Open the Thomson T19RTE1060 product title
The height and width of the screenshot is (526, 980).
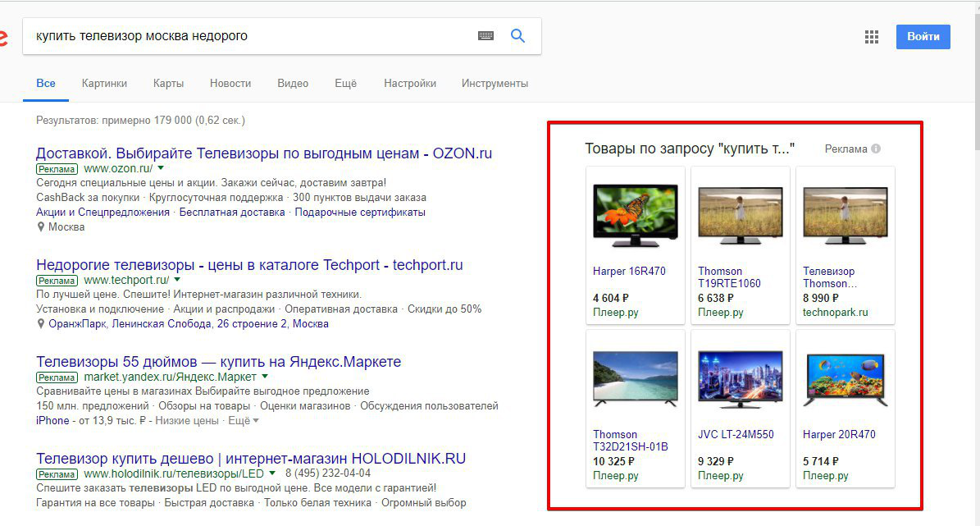[729, 277]
